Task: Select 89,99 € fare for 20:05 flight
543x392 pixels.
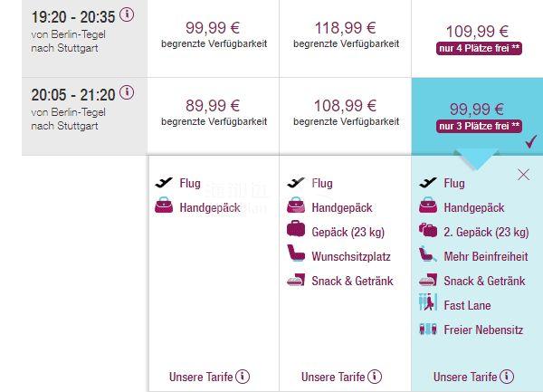Action: [214, 117]
